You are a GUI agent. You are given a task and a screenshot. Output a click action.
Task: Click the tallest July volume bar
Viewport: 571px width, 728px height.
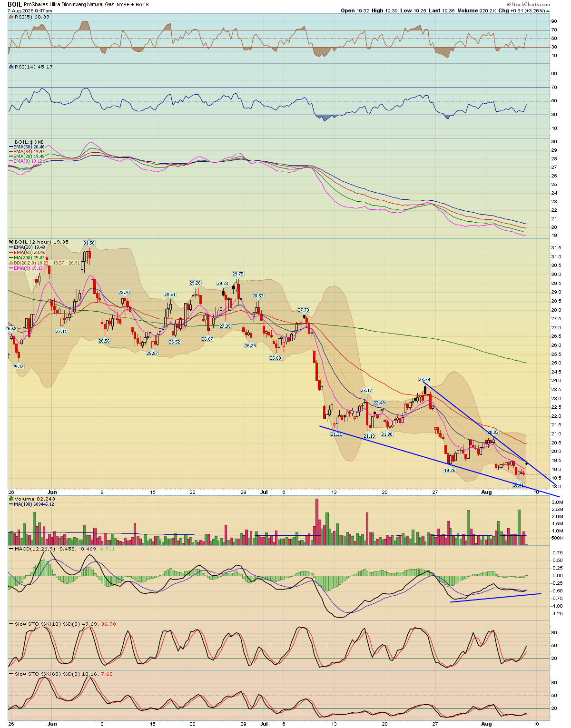click(316, 521)
